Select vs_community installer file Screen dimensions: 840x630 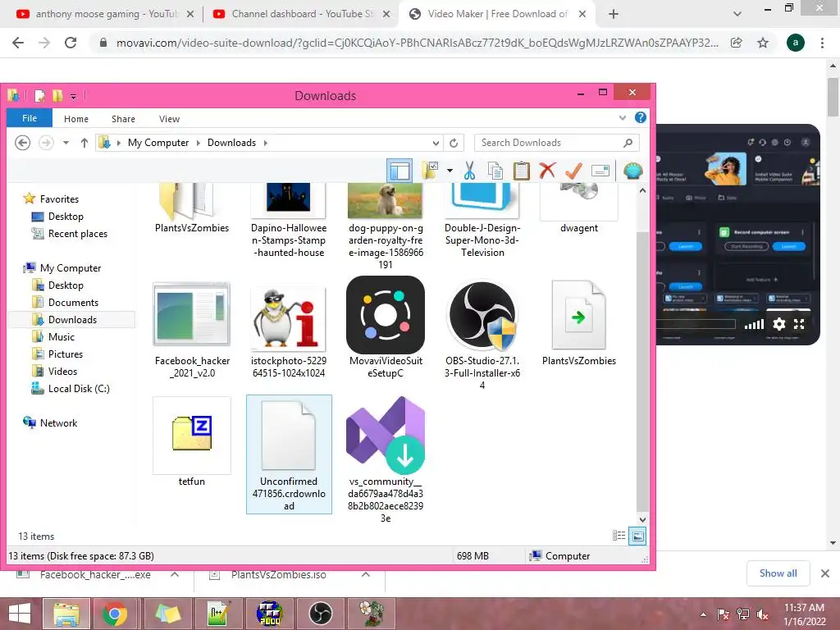click(386, 459)
